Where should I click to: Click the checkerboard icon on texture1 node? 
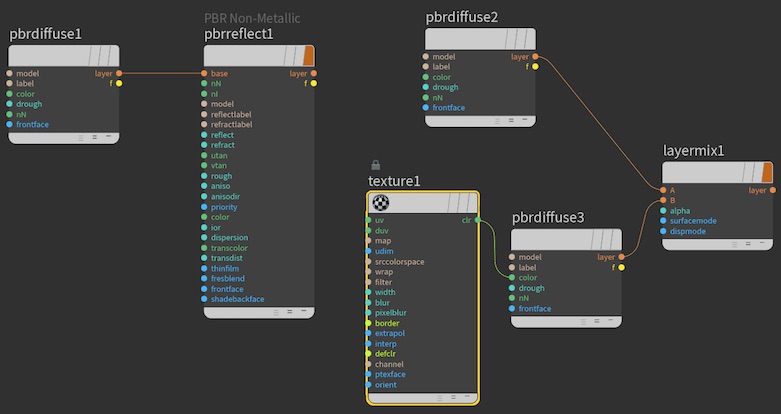tap(381, 202)
